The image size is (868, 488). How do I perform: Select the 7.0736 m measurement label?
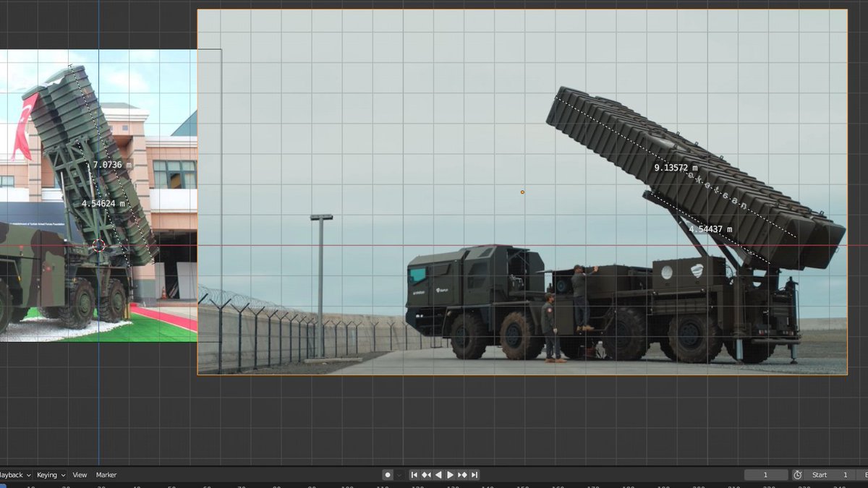[x=112, y=165]
